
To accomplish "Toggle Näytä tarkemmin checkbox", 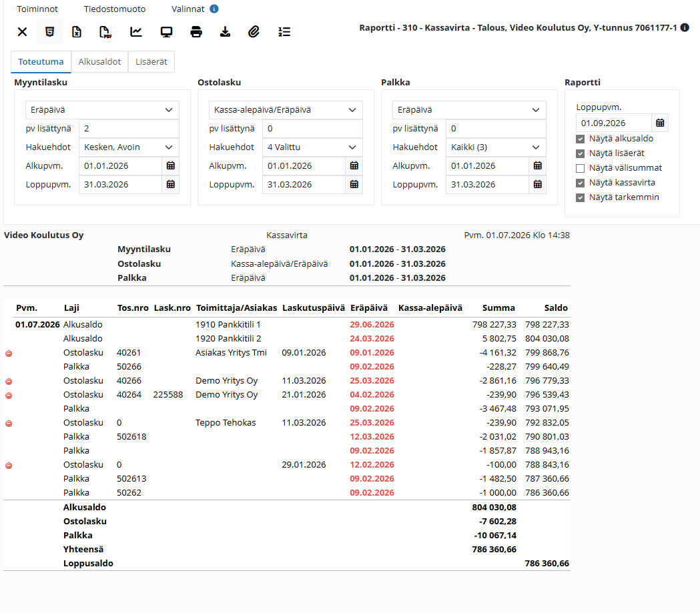I will pyautogui.click(x=580, y=197).
